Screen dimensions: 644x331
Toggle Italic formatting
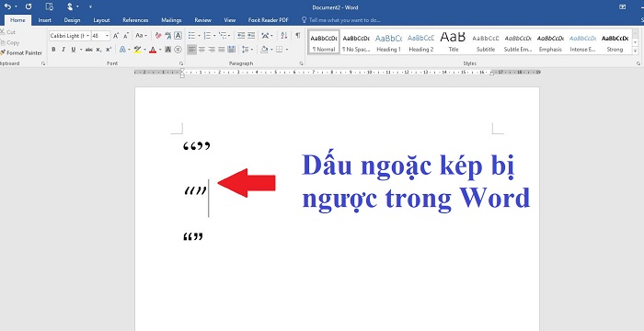pyautogui.click(x=63, y=50)
